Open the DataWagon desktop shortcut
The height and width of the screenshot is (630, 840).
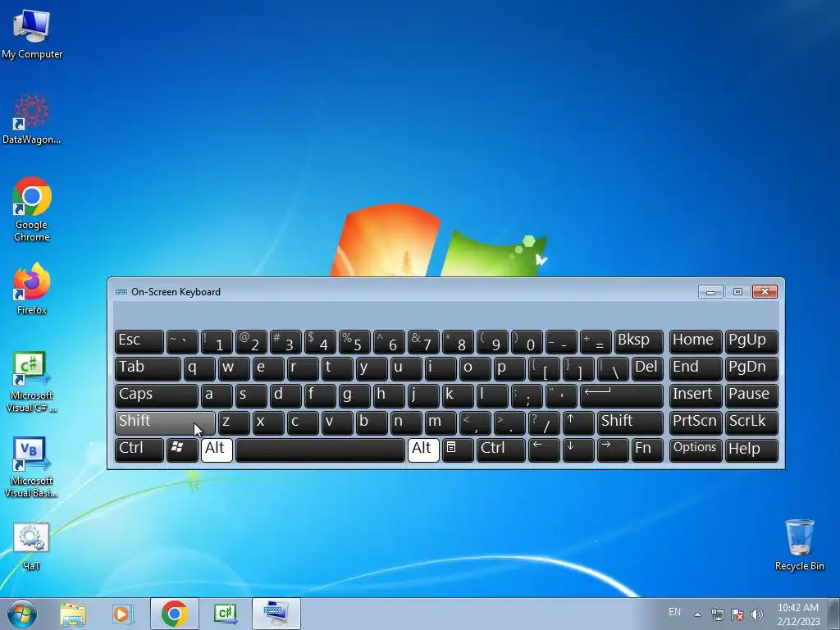(x=32, y=119)
